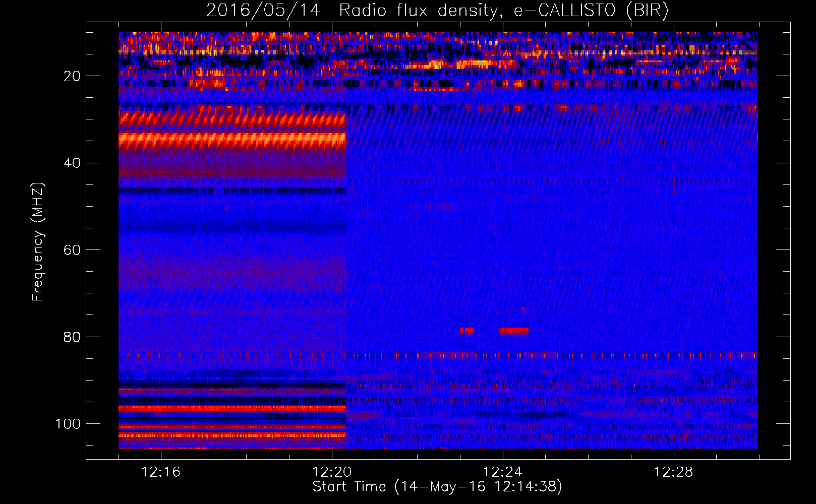Click the plot title mentioning e-CALLISTO (BIR)
Viewport: 816px width, 504px height.
pos(437,10)
